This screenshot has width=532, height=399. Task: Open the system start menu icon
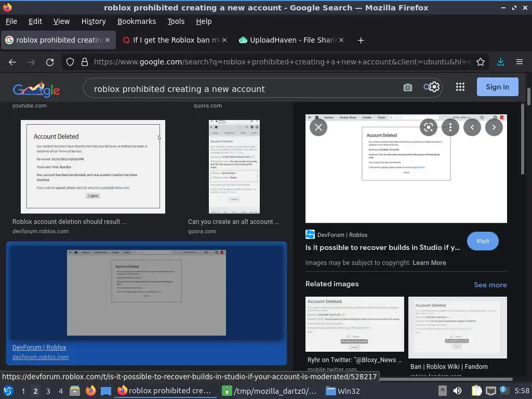tap(8, 391)
